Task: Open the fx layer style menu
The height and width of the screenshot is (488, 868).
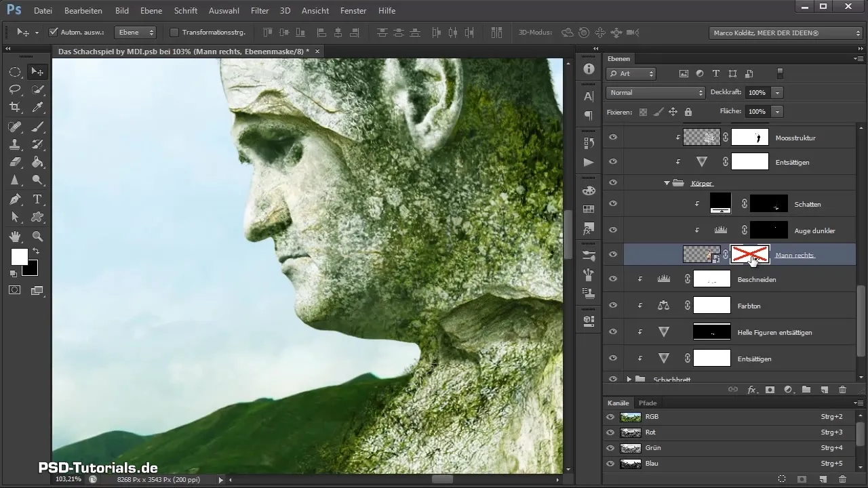Action: 751,390
